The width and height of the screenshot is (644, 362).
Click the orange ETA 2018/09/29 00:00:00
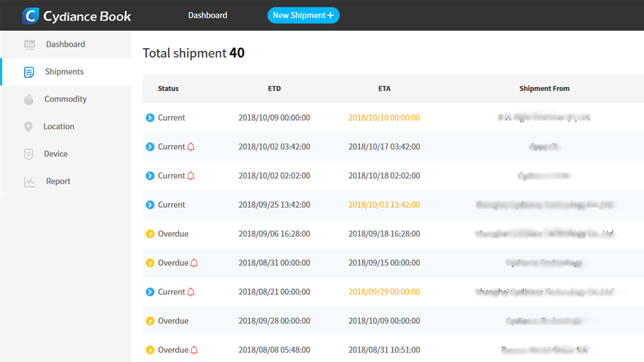click(x=384, y=292)
